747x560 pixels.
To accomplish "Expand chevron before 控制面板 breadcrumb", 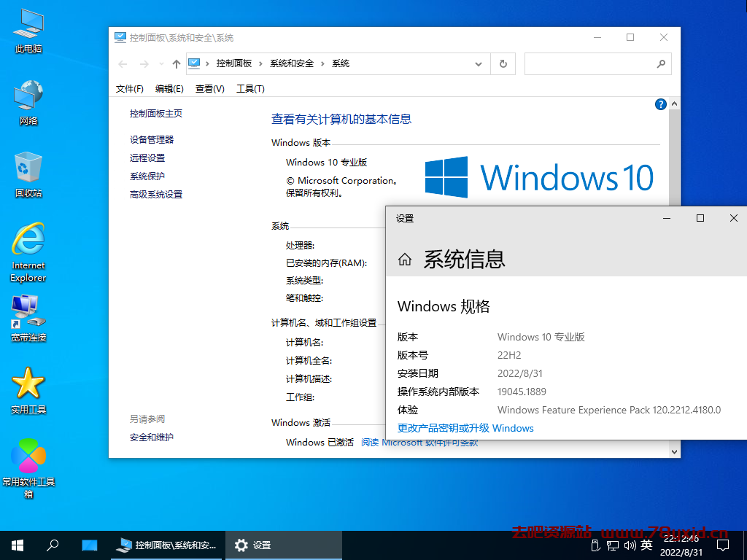I will pos(208,64).
